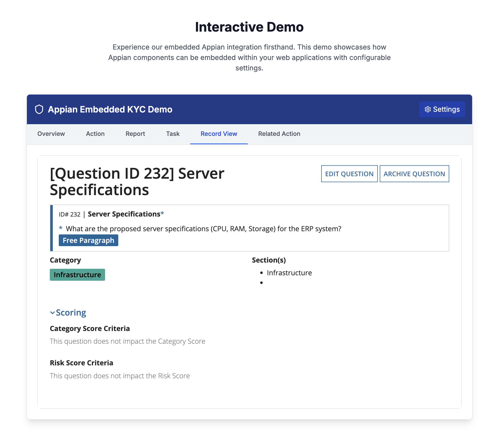Viewport: 504px width, 438px height.
Task: Click the Question ID 232 Server Specifications heading
Action: coord(137,182)
